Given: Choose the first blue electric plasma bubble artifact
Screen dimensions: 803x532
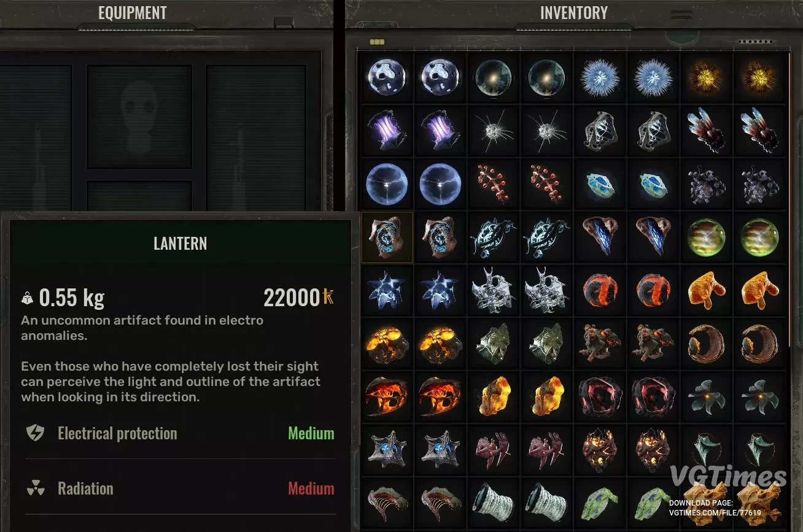Looking at the screenshot, I should [x=387, y=184].
